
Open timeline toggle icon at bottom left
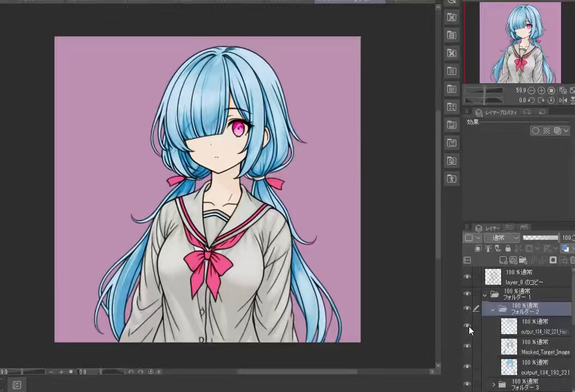(17, 385)
